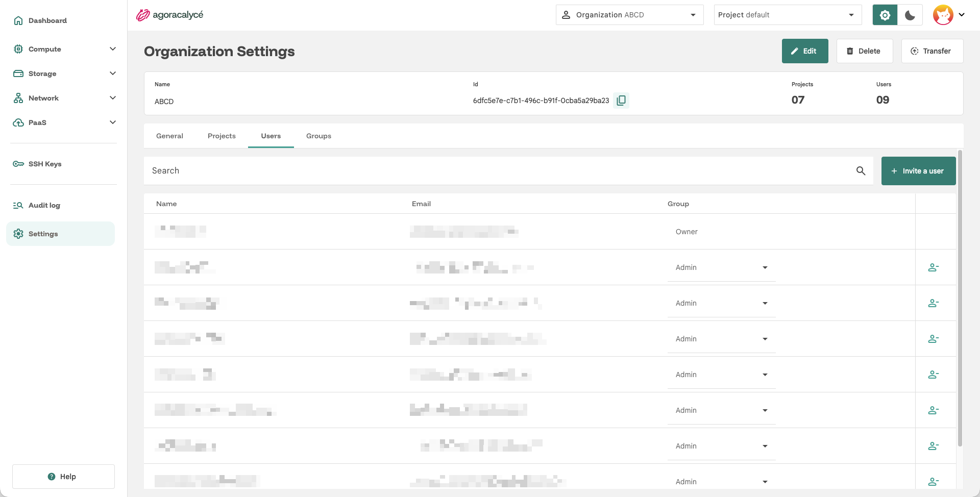Switch to light theme sun icon
Screen dimensions: 980x497
pyautogui.click(x=885, y=15)
